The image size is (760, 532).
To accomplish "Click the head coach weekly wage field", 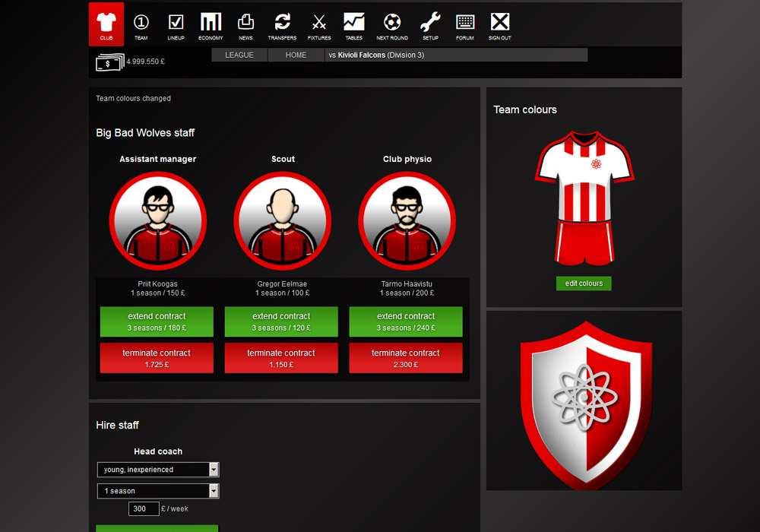I will [x=144, y=508].
